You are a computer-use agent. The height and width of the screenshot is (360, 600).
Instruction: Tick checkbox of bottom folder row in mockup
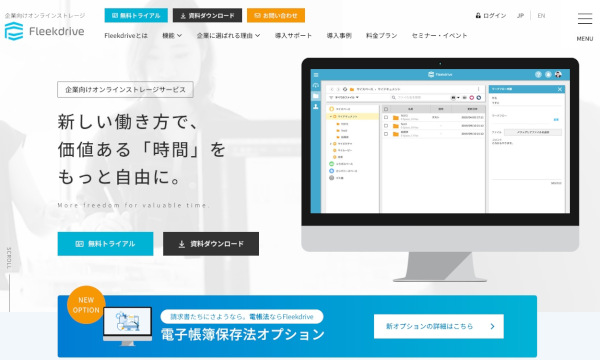(x=386, y=134)
